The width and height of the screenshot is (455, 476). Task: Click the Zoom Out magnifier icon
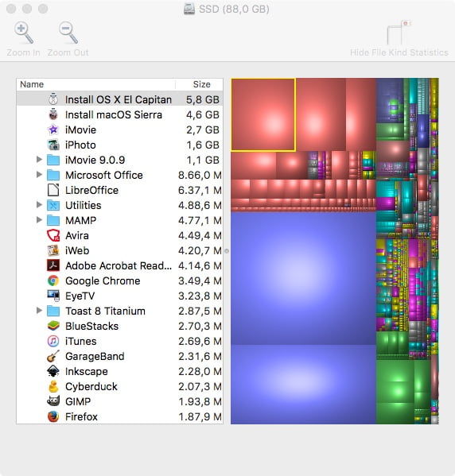(68, 33)
